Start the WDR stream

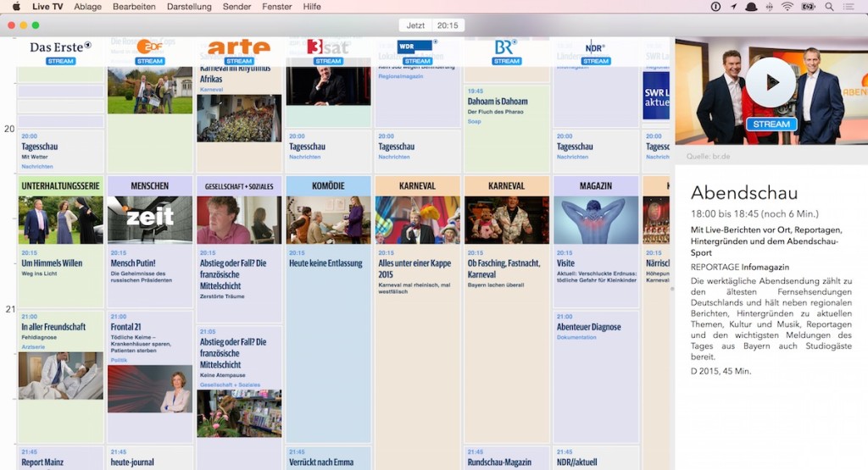417,61
